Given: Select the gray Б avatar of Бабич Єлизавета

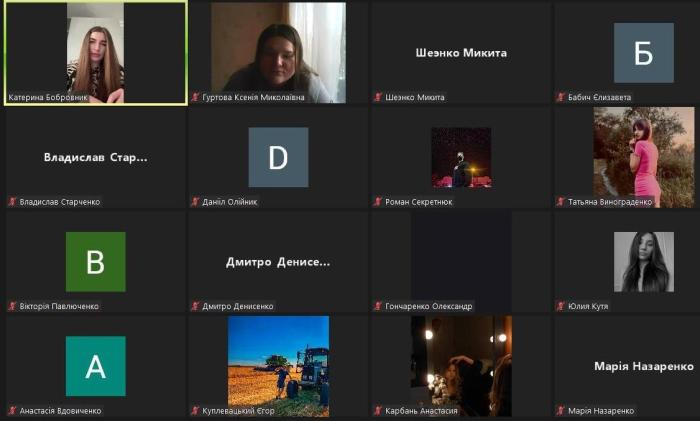Looking at the screenshot, I should pyautogui.click(x=643, y=53).
